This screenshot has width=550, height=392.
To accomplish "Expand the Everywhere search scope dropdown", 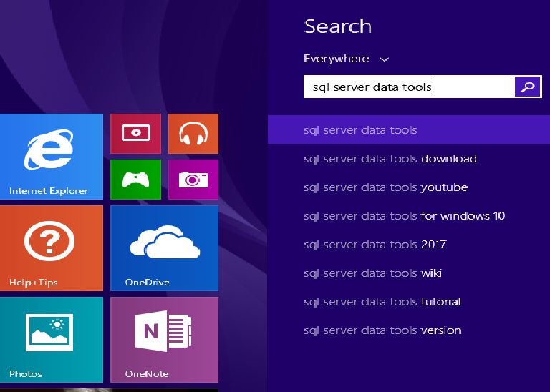I will [347, 59].
